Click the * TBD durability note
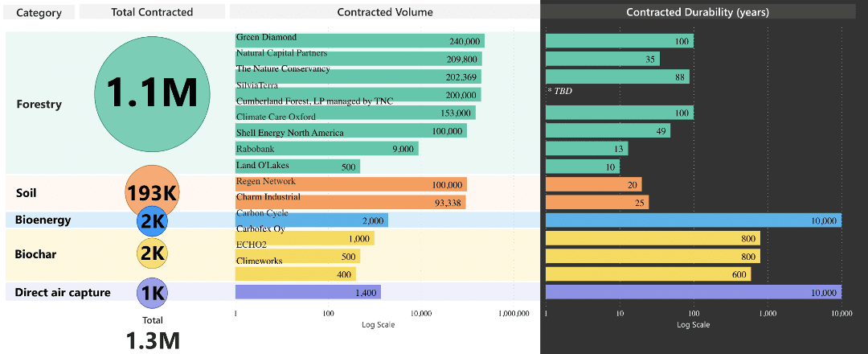This screenshot has height=354, width=868. point(559,91)
